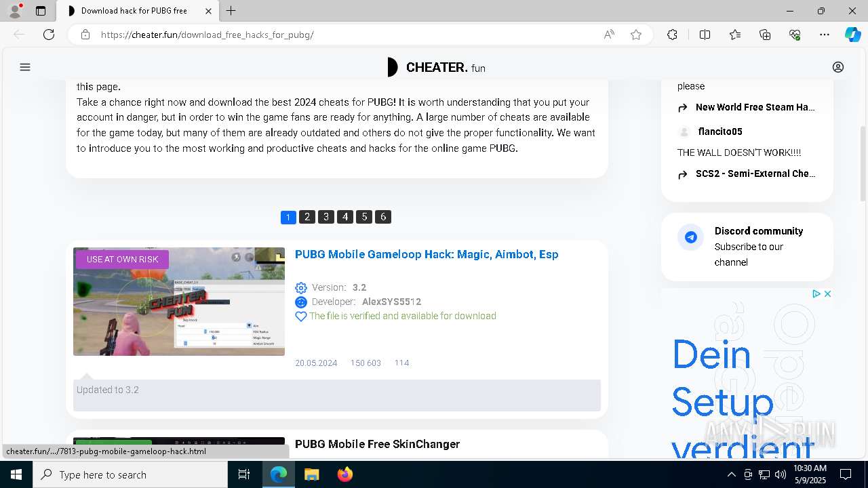Open the notification center icon

tap(846, 474)
